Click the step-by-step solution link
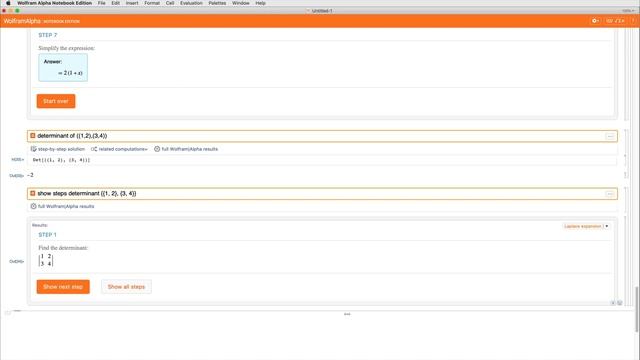Image resolution: width=640 pixels, height=360 pixels. point(58,149)
